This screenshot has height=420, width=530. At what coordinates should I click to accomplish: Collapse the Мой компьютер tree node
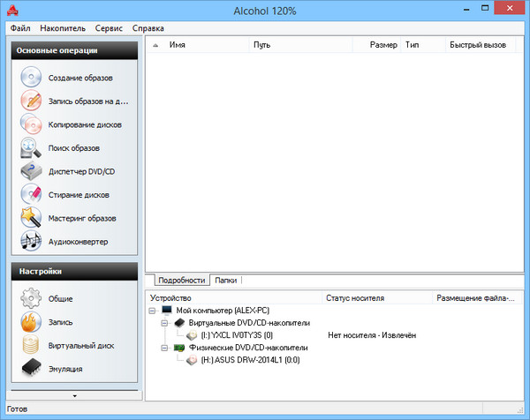[153, 311]
